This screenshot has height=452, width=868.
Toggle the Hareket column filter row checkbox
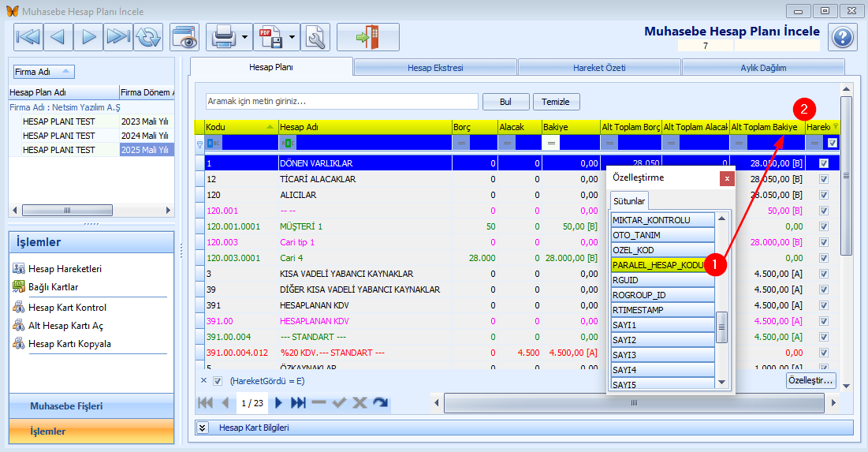(x=831, y=144)
